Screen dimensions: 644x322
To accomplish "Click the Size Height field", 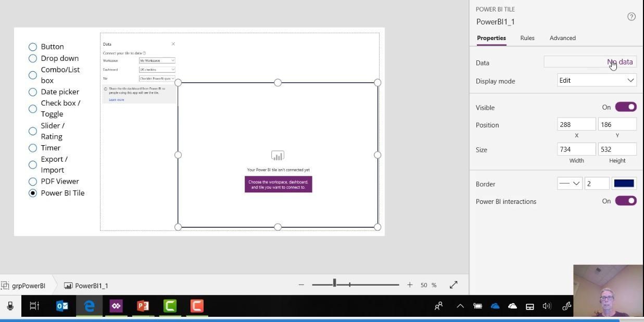I will (617, 149).
